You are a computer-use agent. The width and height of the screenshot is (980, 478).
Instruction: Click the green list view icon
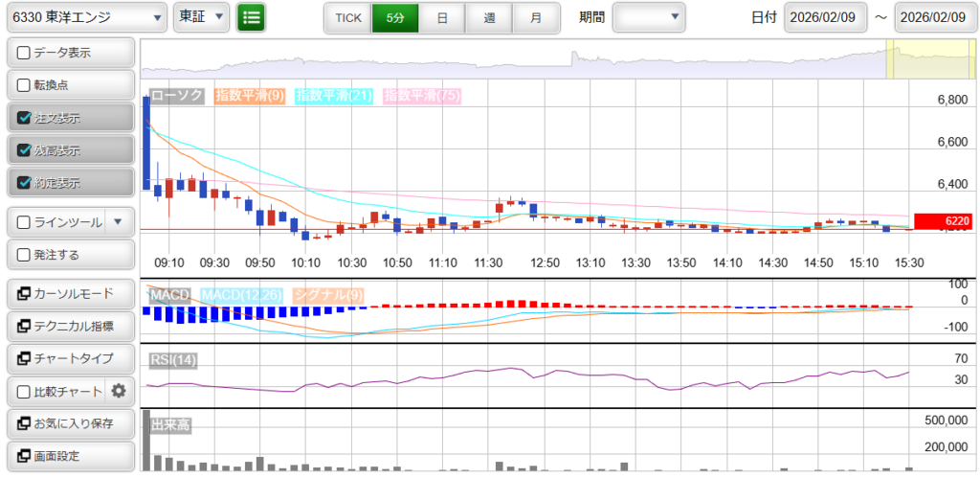coord(251,17)
